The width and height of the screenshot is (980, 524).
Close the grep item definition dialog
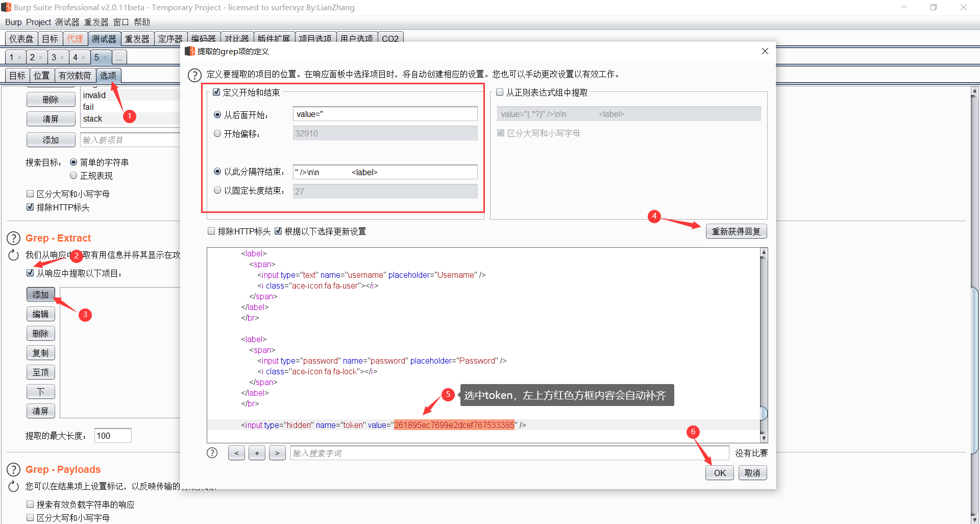[765, 51]
